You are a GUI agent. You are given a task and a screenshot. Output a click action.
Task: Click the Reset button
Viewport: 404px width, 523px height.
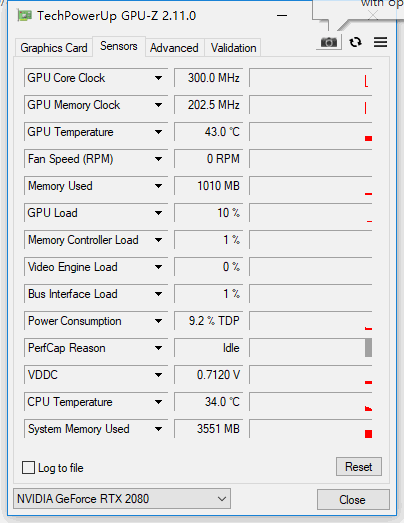pyautogui.click(x=359, y=467)
